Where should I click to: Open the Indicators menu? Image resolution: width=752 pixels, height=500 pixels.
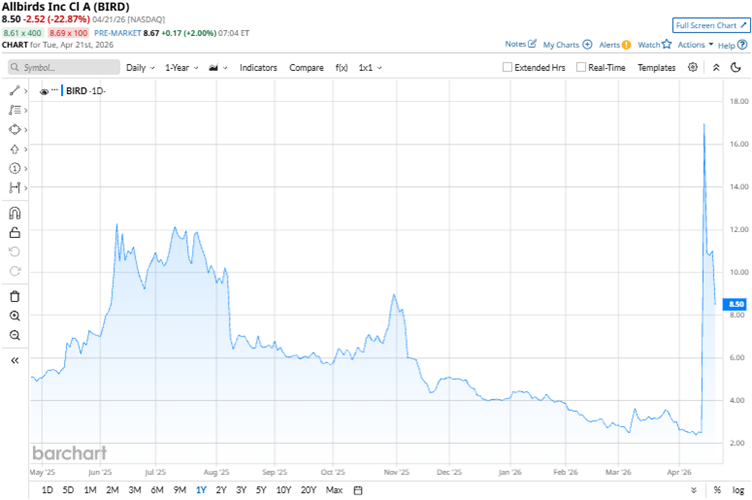pos(259,67)
